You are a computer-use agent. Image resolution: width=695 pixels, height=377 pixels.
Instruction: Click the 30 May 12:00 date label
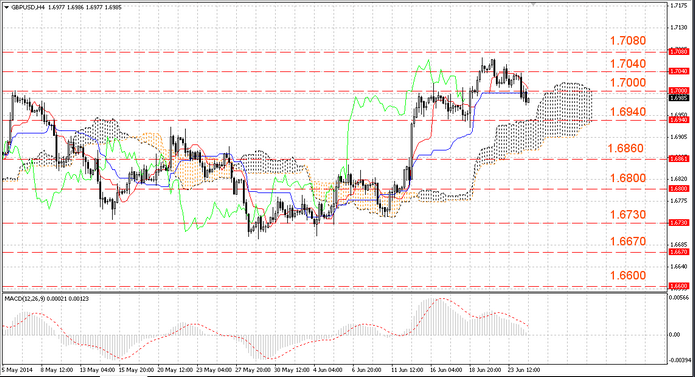coord(292,369)
